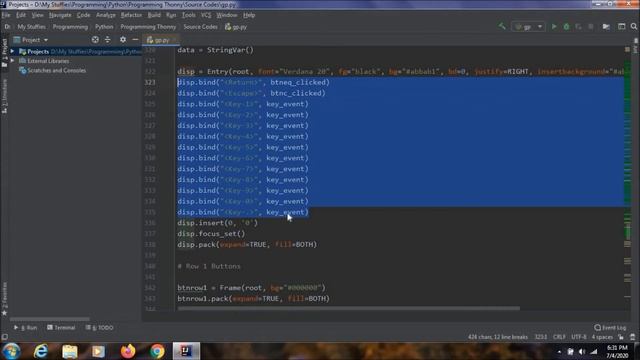Run the gp configuration with green play button
Screen dimensions: 640x360
point(554,27)
